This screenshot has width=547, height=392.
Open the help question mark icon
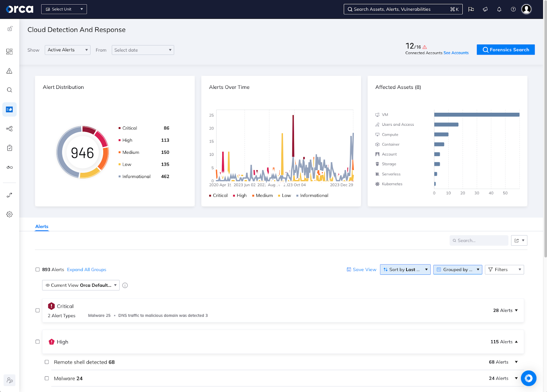(513, 9)
